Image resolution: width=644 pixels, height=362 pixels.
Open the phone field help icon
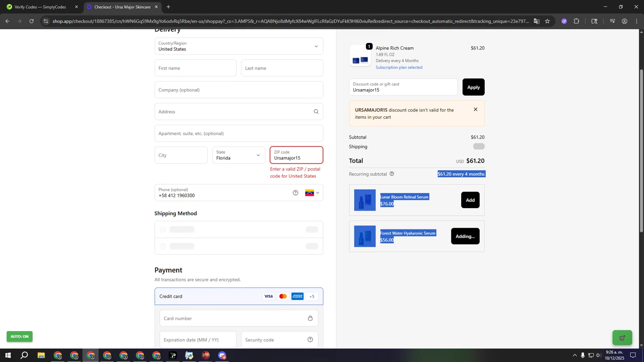pos(295,193)
